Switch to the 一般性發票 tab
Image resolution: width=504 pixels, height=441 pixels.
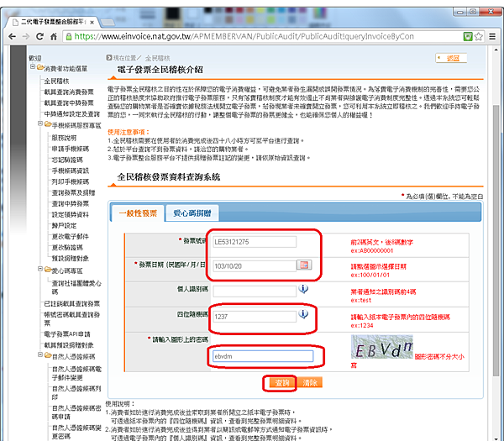pyautogui.click(x=138, y=213)
